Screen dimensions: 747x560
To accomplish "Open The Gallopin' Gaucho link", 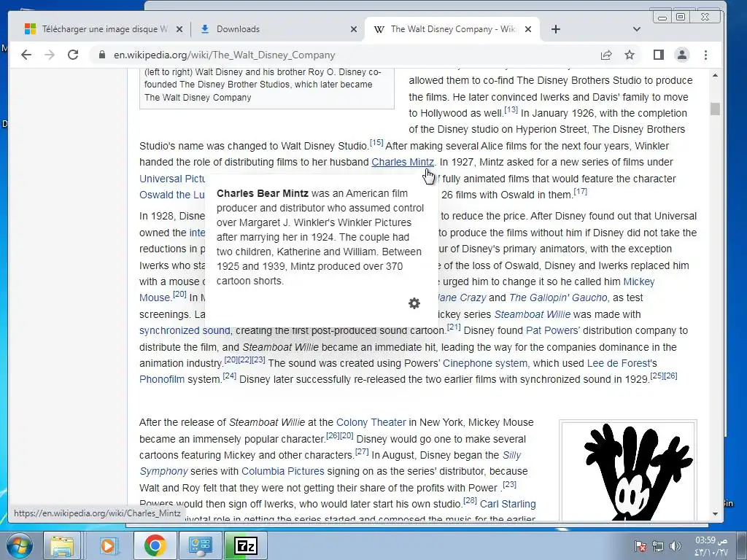I will coord(558,297).
